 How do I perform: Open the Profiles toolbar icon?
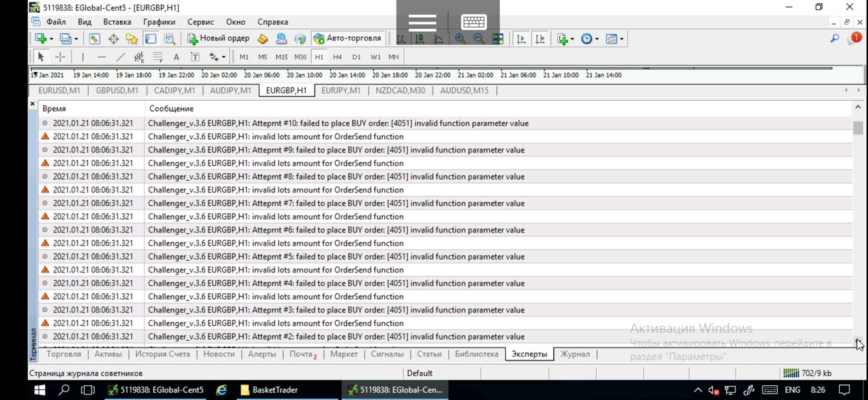coord(65,39)
